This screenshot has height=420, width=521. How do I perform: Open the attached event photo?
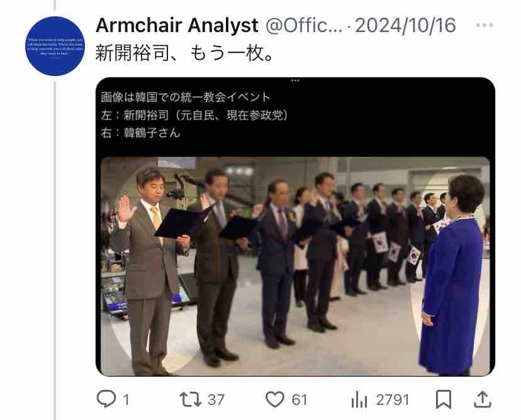click(x=295, y=267)
